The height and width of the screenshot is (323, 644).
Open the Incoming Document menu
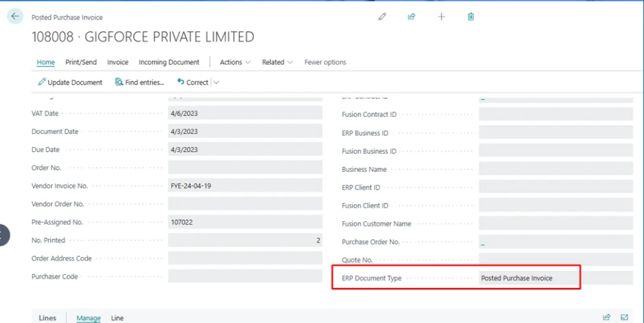[169, 63]
